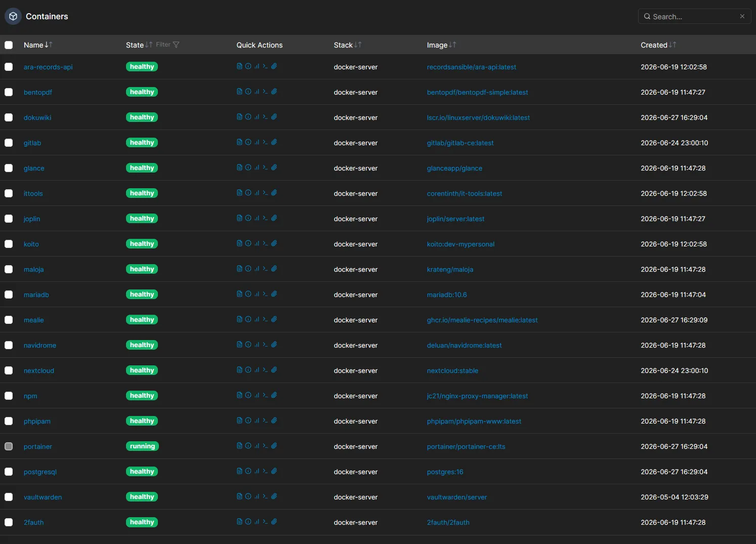Click the Quick Actions column header

click(x=260, y=45)
